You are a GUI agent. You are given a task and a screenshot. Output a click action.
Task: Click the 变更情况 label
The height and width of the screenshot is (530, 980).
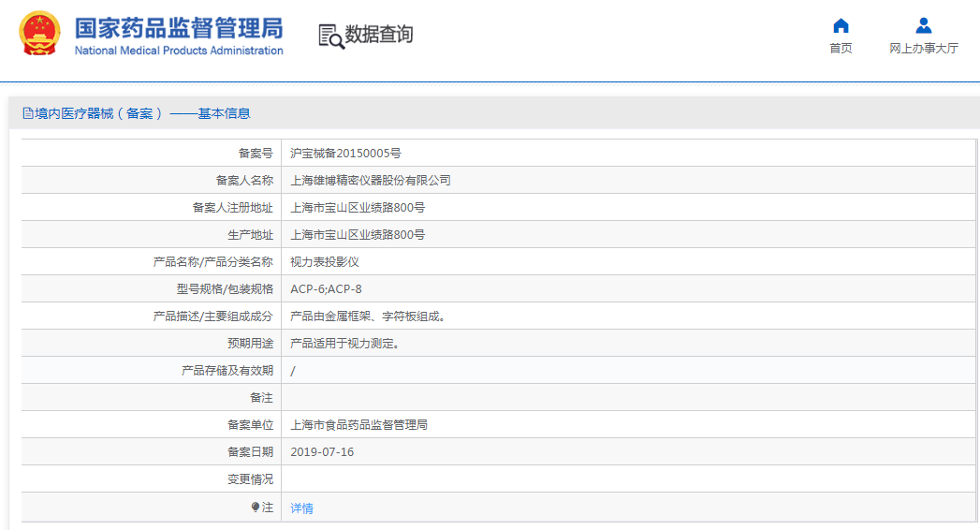click(x=250, y=479)
